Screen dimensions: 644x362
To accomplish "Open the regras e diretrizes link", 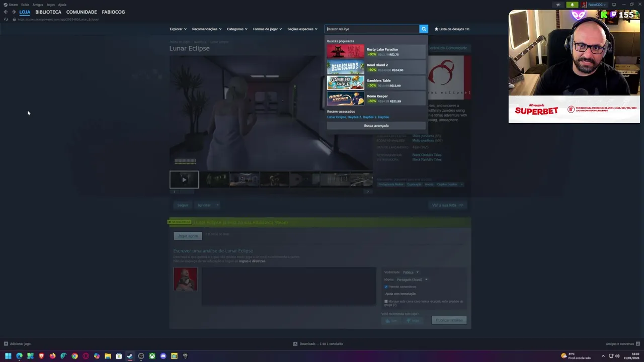I will tap(252, 261).
